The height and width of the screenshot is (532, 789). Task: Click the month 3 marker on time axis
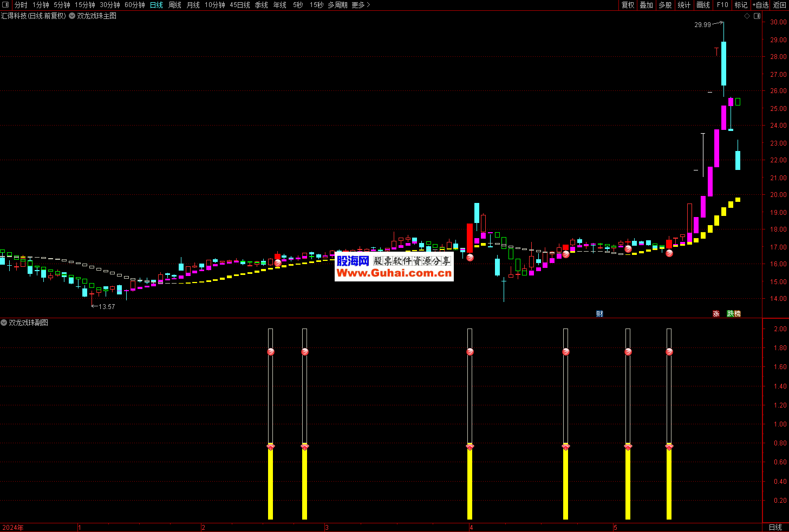point(327,528)
